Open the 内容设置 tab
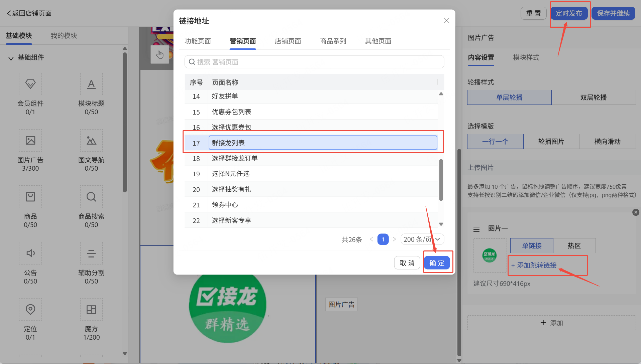This screenshot has height=364, width=641. (x=481, y=57)
